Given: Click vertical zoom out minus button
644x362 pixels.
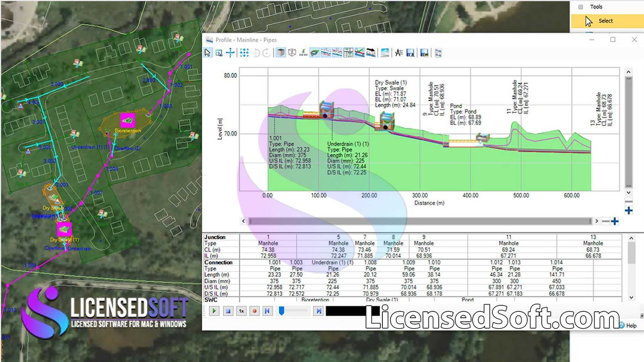Looking at the screenshot, I should click(629, 202).
